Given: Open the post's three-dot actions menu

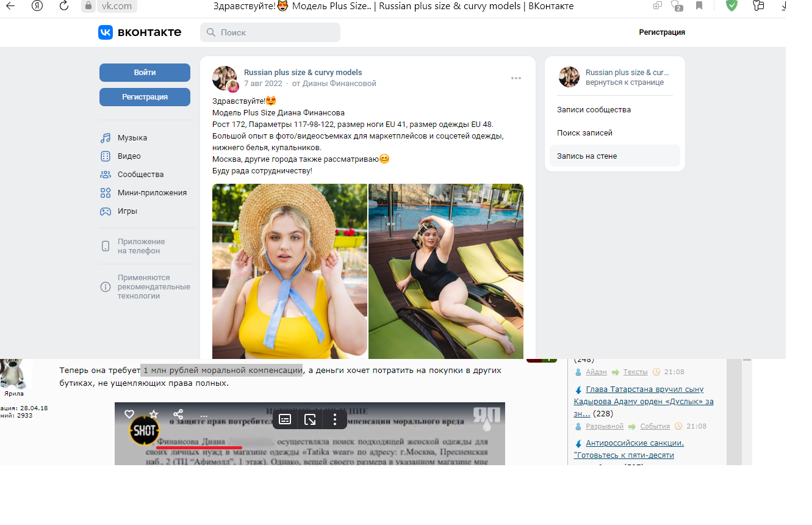Looking at the screenshot, I should click(516, 78).
